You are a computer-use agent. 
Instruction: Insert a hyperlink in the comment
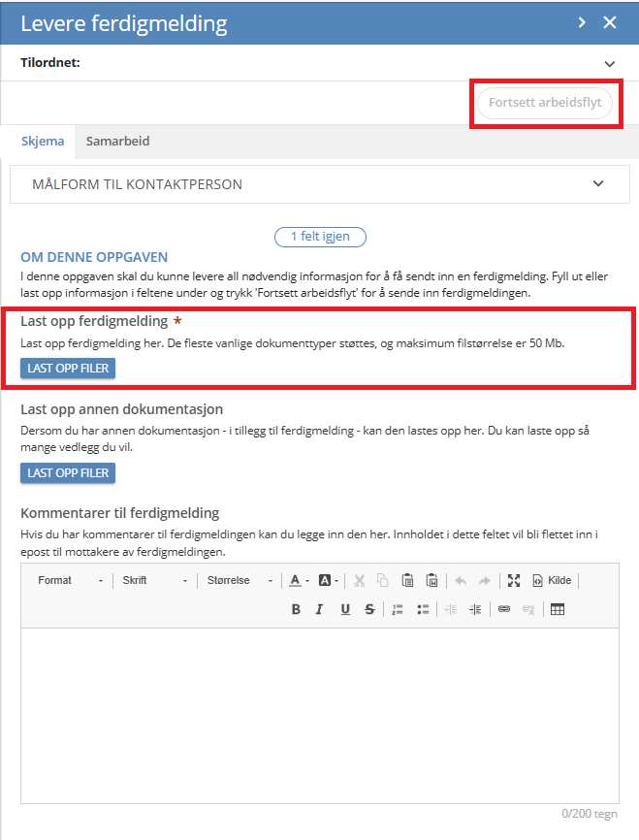click(x=503, y=609)
